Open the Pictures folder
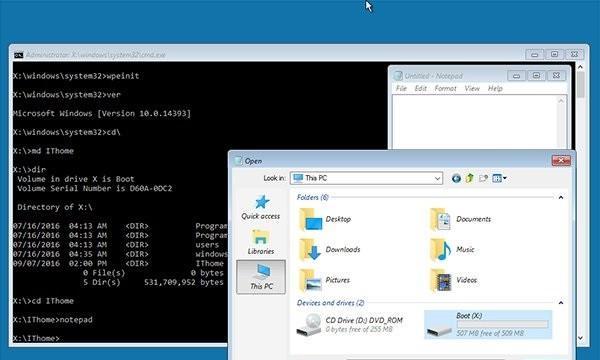Screen dimensions: 600x360 click(x=324, y=280)
